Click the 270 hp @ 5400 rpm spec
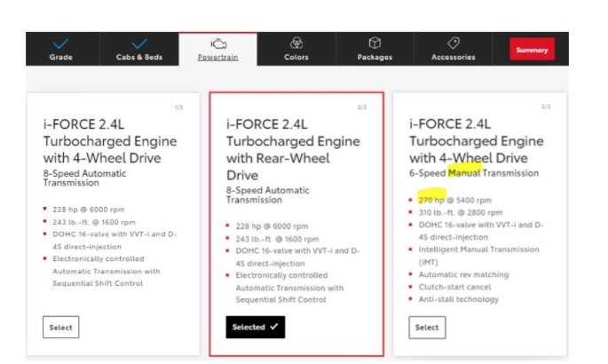This screenshot has height=364, width=608. [454, 201]
